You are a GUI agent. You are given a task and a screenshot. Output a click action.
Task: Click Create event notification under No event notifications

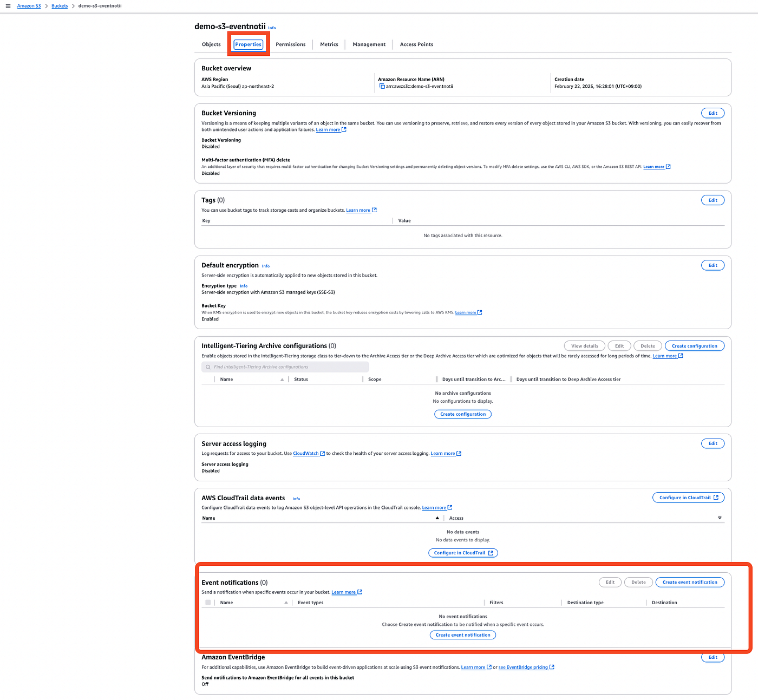(463, 635)
